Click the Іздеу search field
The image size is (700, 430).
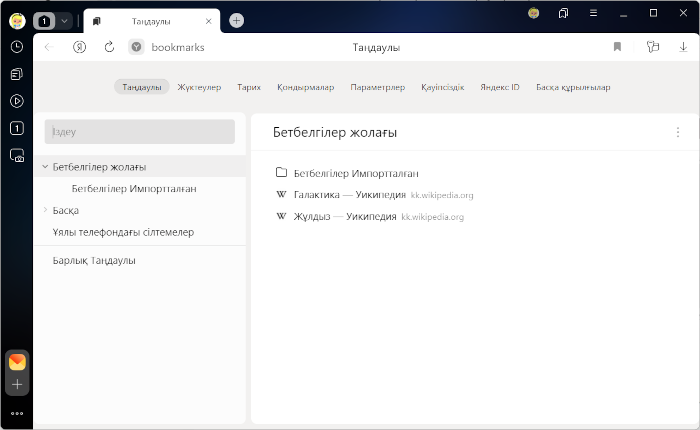click(x=140, y=132)
